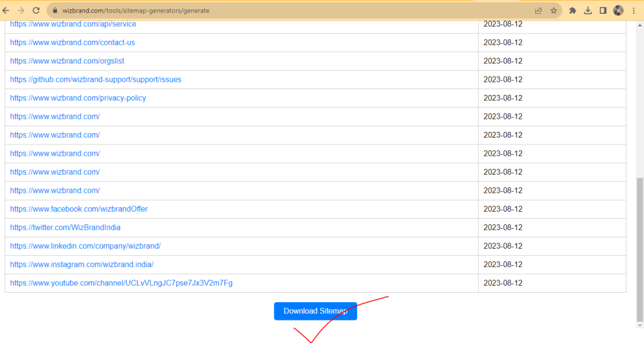Image resolution: width=644 pixels, height=343 pixels.
Task: Open the YouTube channel link
Action: 121,283
